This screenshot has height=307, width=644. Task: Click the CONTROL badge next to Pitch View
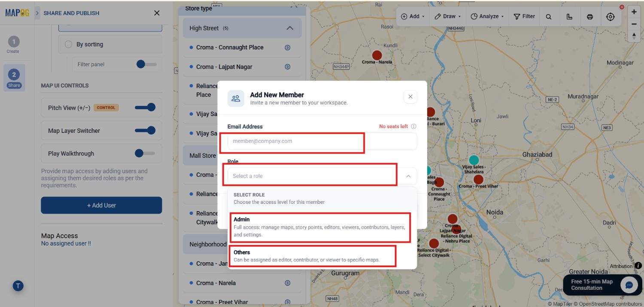pos(106,108)
